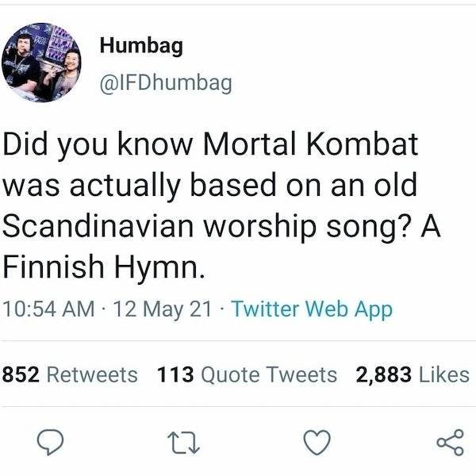The image size is (476, 476).
Task: Click the Likes count number 2,883
Action: 384,374
